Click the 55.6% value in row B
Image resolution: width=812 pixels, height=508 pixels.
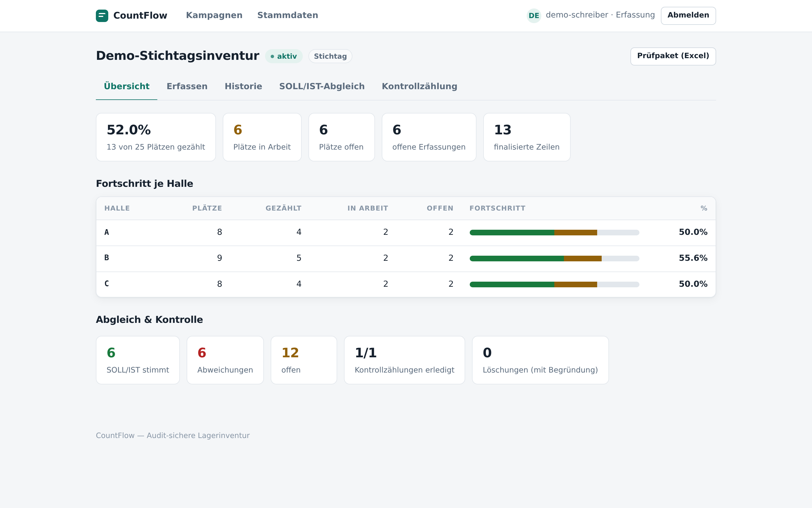point(693,258)
